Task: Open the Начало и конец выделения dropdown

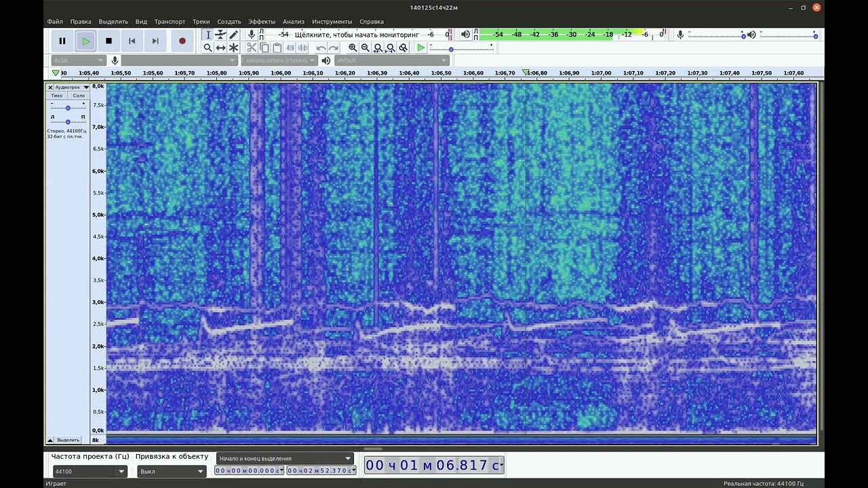Action: click(285, 458)
